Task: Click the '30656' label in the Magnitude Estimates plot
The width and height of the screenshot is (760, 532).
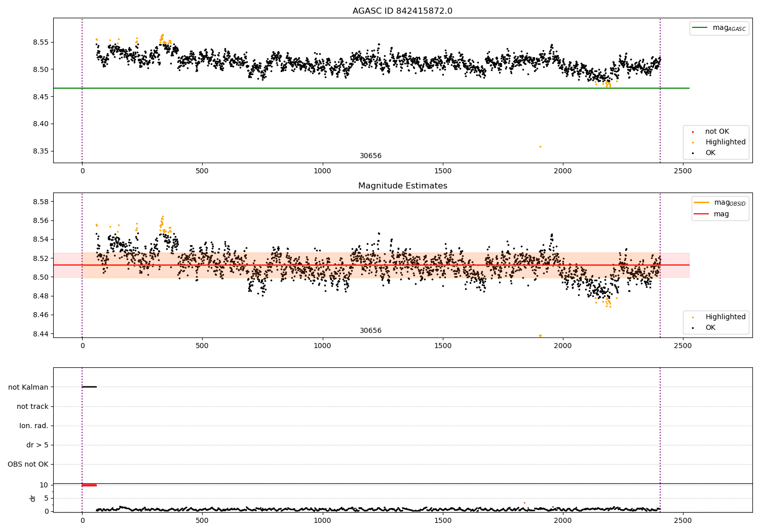Action: (x=371, y=331)
